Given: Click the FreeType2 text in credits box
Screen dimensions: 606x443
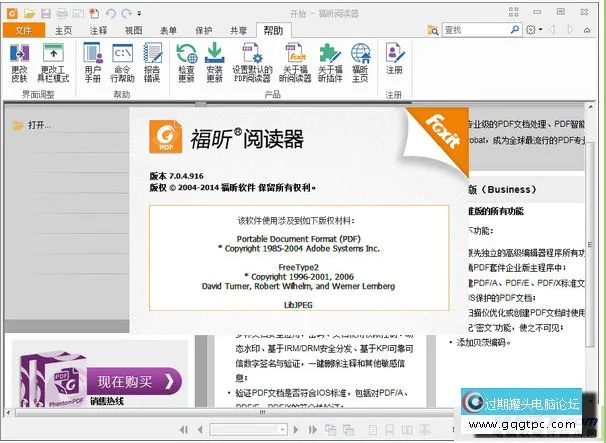Looking at the screenshot, I should (298, 267).
